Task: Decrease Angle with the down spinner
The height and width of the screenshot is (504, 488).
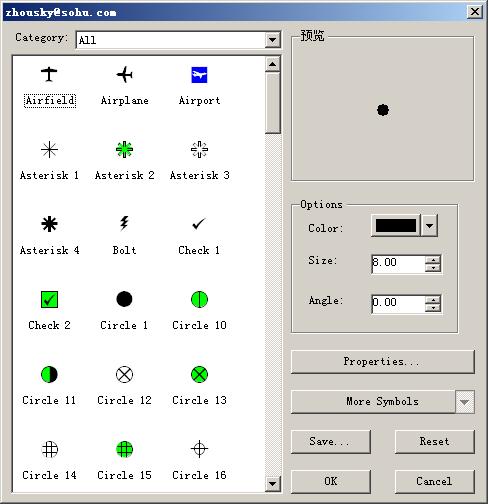Action: (x=433, y=308)
